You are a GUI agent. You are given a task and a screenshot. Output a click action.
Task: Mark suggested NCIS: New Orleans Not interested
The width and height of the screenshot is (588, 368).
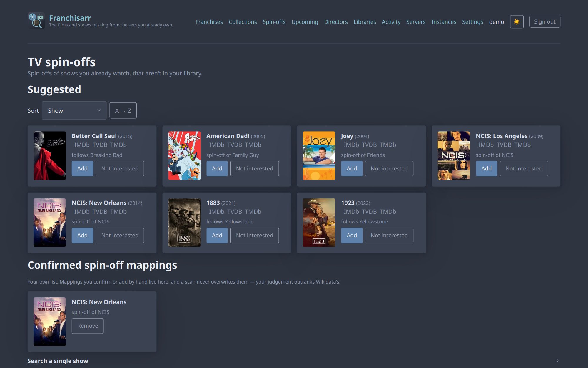(x=120, y=235)
